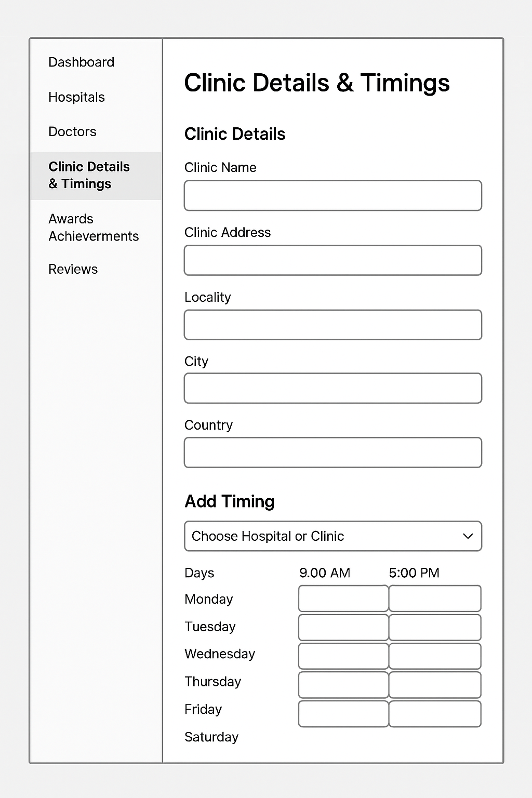Select Friday opening time box

[343, 714]
